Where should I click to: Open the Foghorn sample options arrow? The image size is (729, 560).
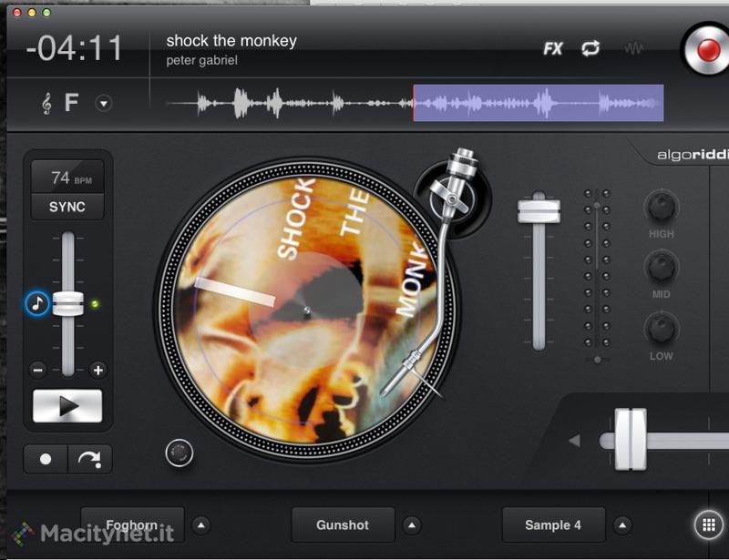pyautogui.click(x=200, y=525)
